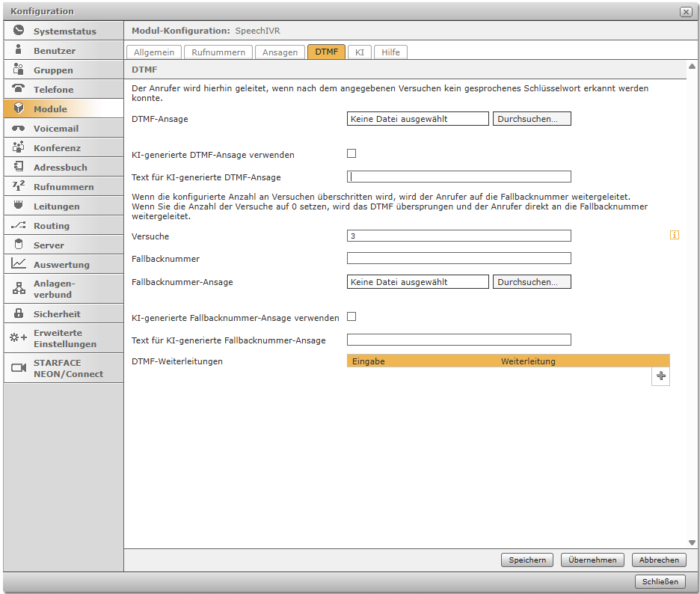Screen dimensions: 700x594
Task: Add a DTMF-Weiterleitung with plus icon
Action: 660,376
